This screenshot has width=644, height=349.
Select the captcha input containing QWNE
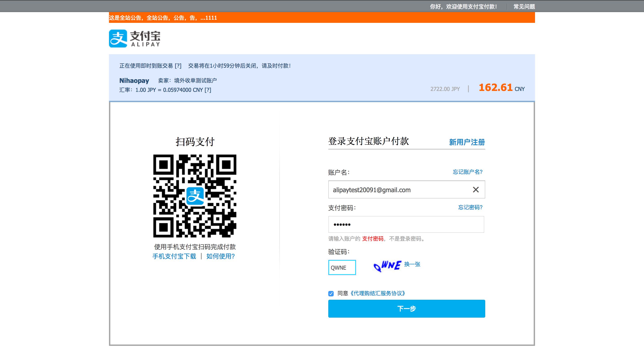342,267
